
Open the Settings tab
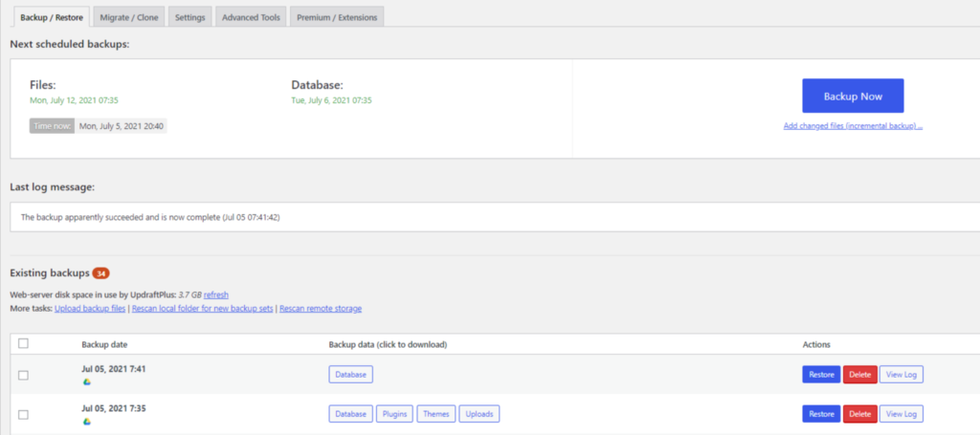(x=190, y=17)
